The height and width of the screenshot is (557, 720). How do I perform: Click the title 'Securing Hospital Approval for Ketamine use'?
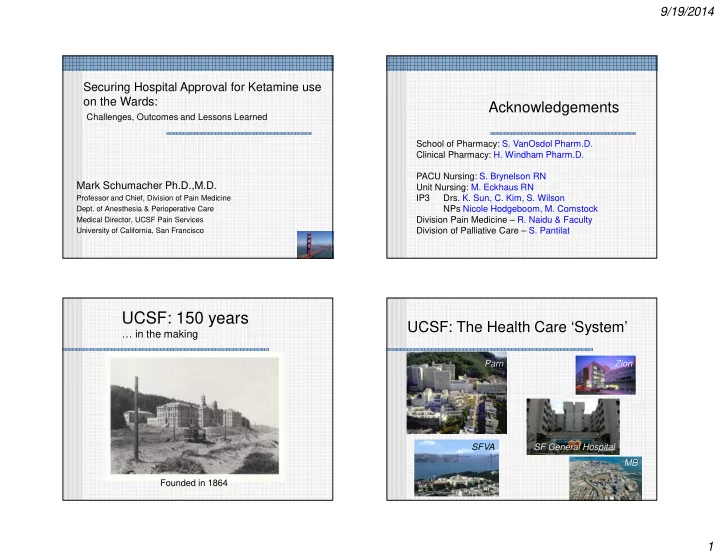[x=202, y=87]
